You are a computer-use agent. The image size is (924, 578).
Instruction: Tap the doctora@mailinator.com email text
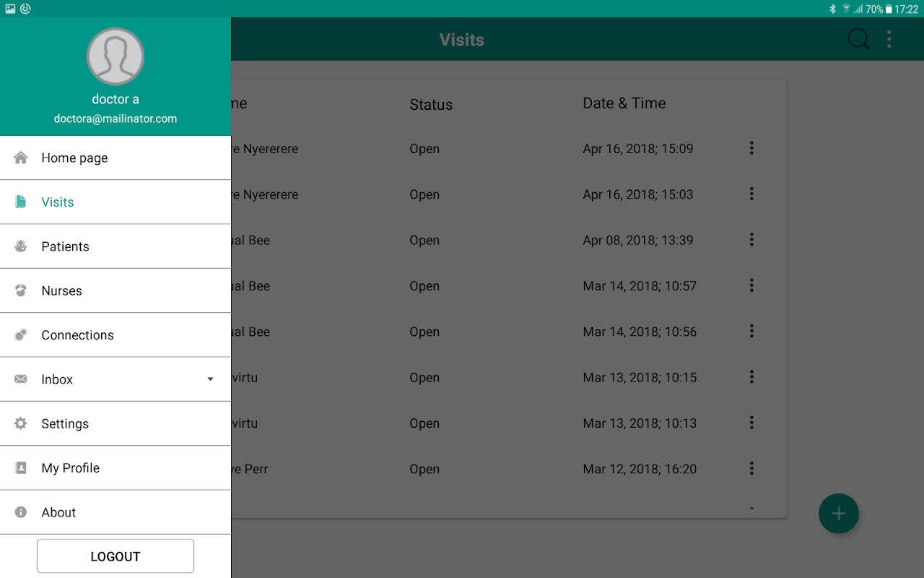pyautogui.click(x=115, y=118)
